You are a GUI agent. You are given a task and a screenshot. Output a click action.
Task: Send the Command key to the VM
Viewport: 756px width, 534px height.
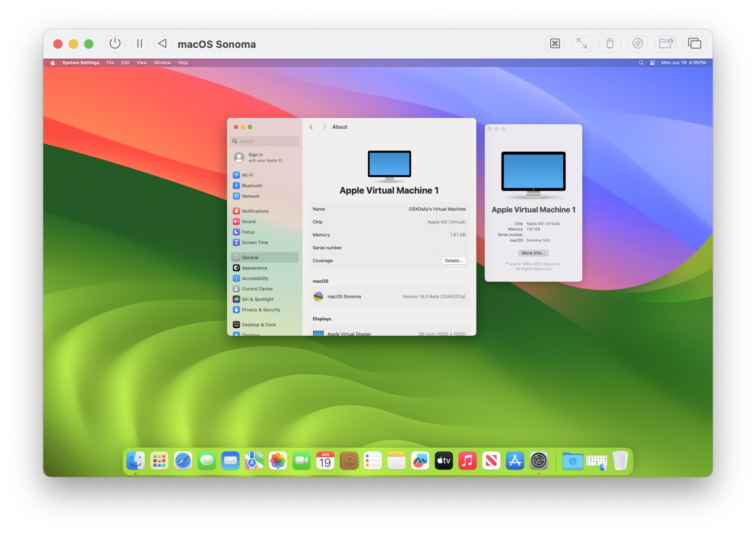coord(555,44)
